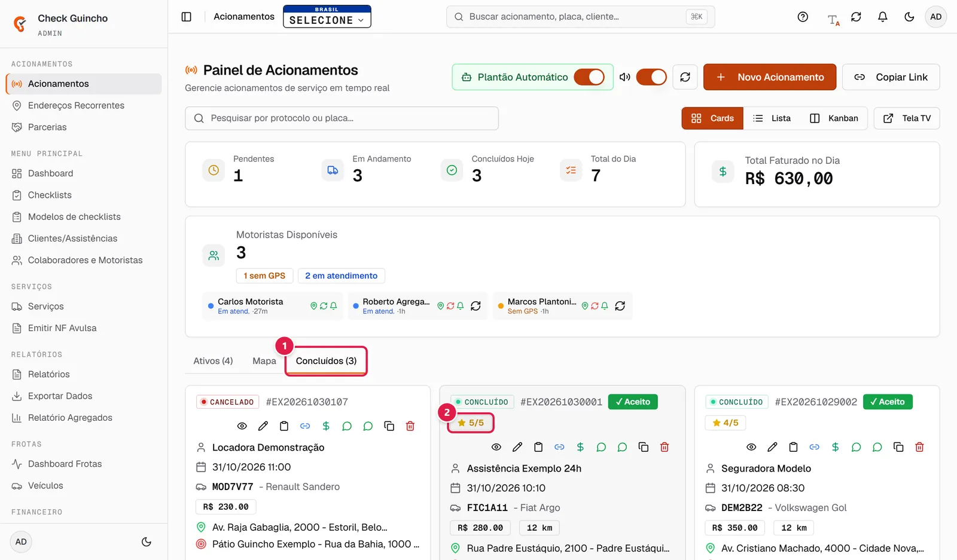Image resolution: width=957 pixels, height=560 pixels.
Task: Duplicate order EX20261030001 copy icon
Action: (644, 447)
